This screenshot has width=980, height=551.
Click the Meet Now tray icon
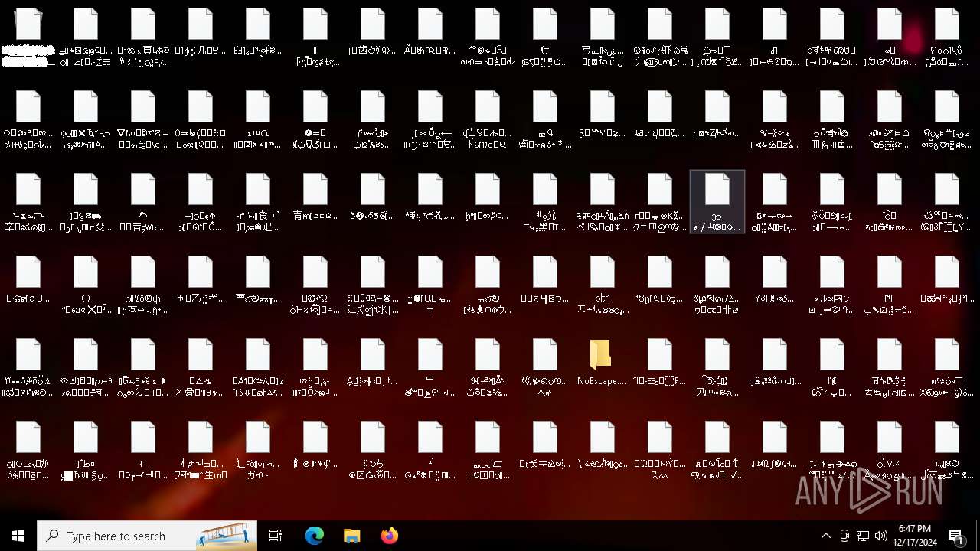click(x=844, y=536)
